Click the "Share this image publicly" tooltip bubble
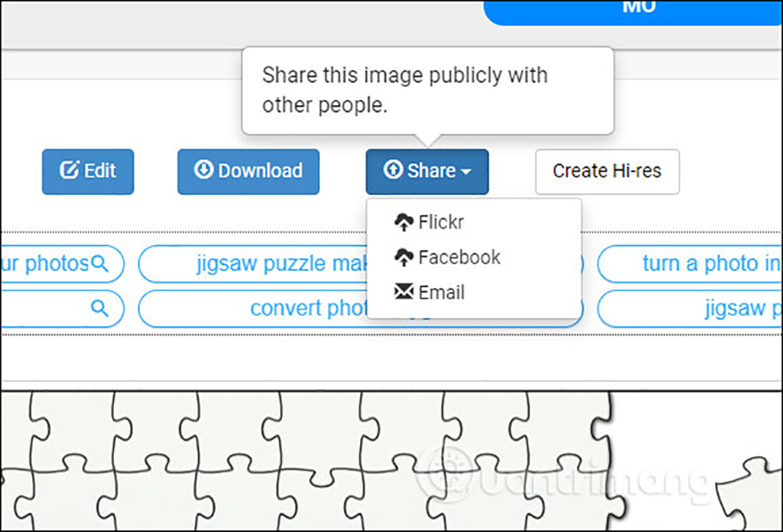The image size is (783, 532). click(426, 90)
